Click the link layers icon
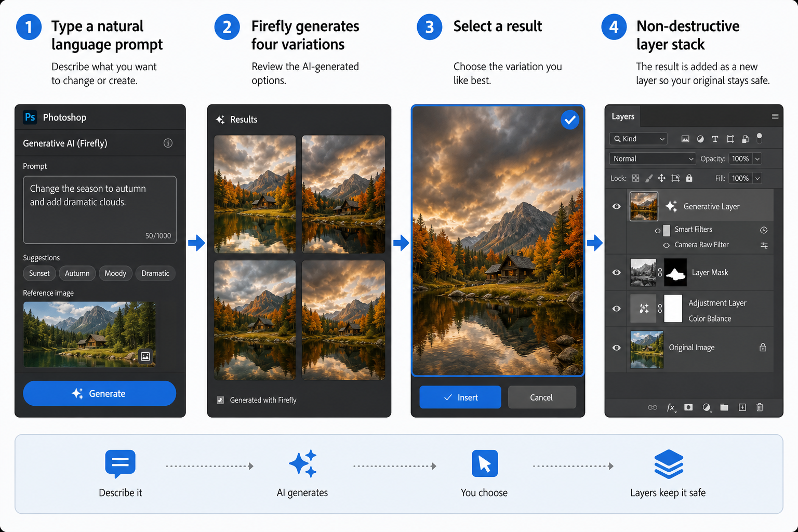 [653, 407]
